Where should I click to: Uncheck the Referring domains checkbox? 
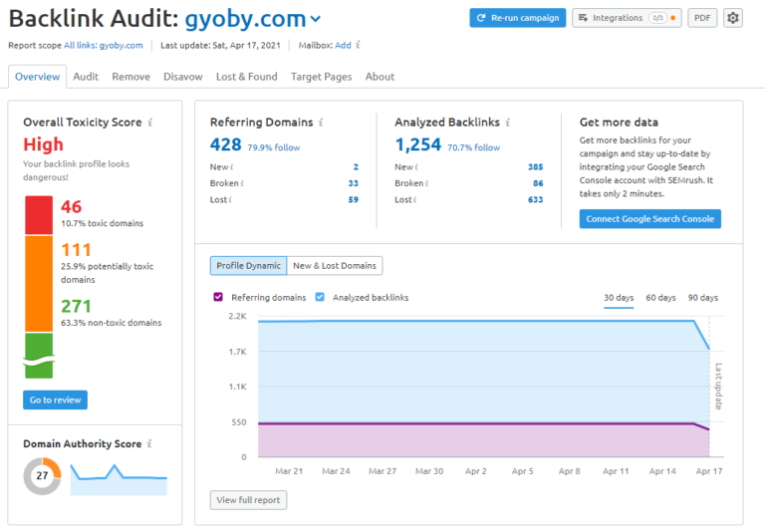point(218,297)
